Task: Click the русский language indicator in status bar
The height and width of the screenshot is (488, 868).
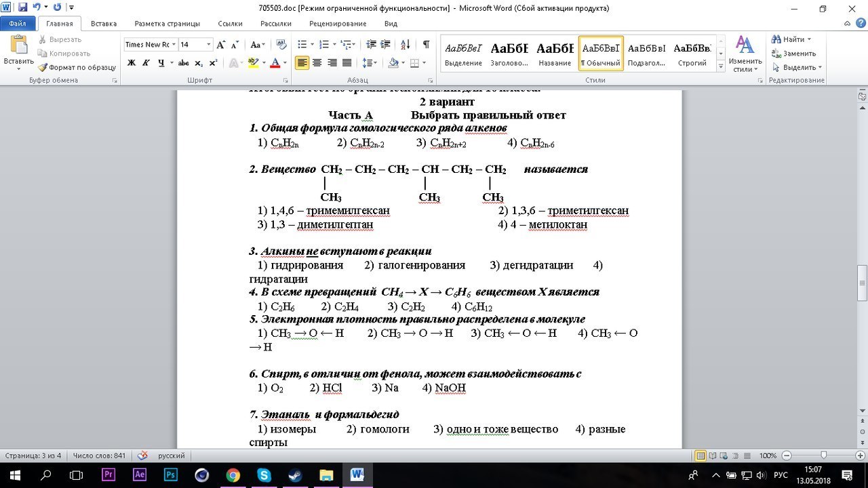Action: tap(172, 455)
